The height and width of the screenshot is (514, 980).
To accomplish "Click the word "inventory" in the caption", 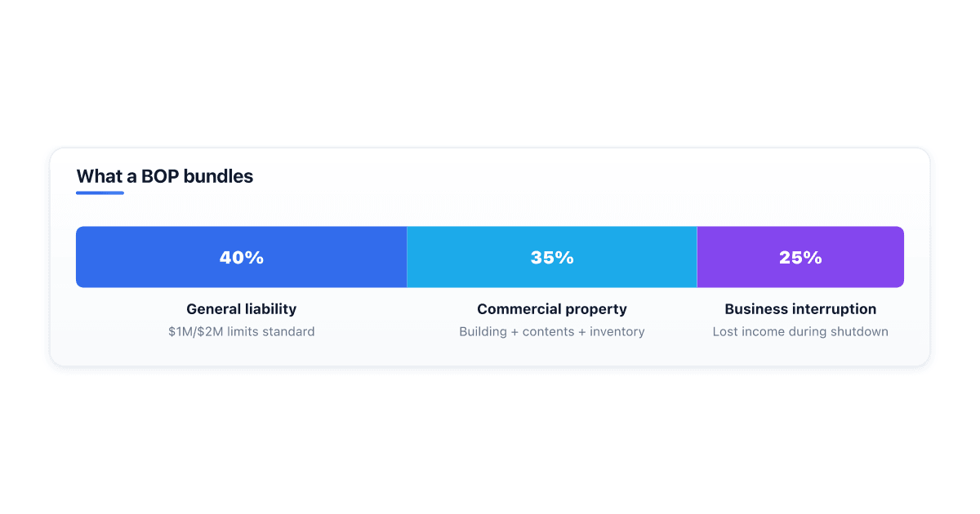I will pos(617,331).
